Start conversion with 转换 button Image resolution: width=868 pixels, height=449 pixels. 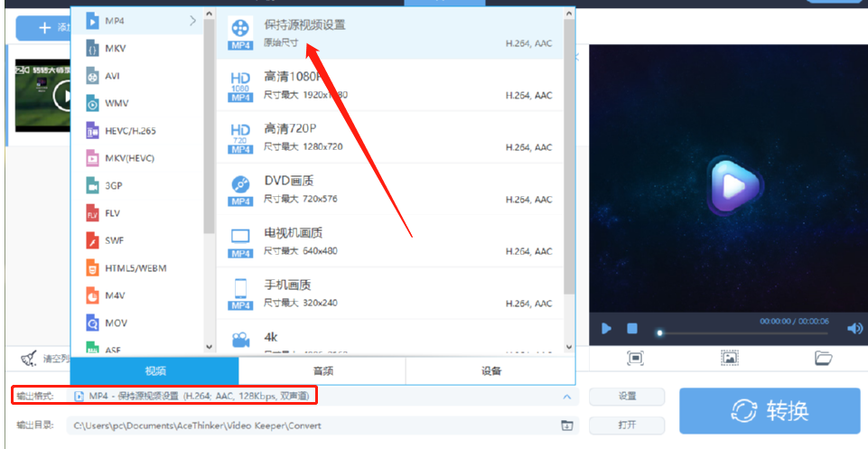(770, 411)
